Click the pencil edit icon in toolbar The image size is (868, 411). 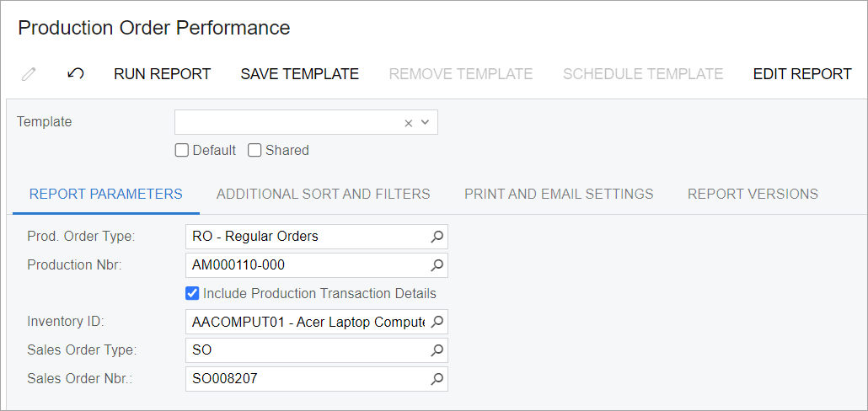pos(29,74)
